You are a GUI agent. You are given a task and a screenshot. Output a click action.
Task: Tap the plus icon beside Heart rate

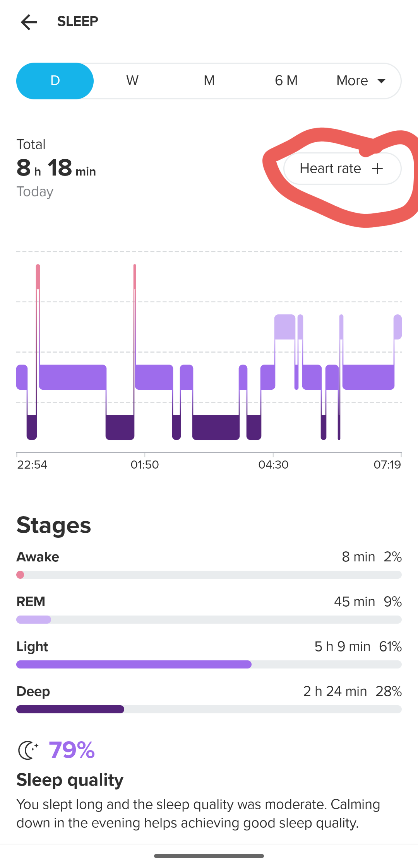click(x=377, y=169)
